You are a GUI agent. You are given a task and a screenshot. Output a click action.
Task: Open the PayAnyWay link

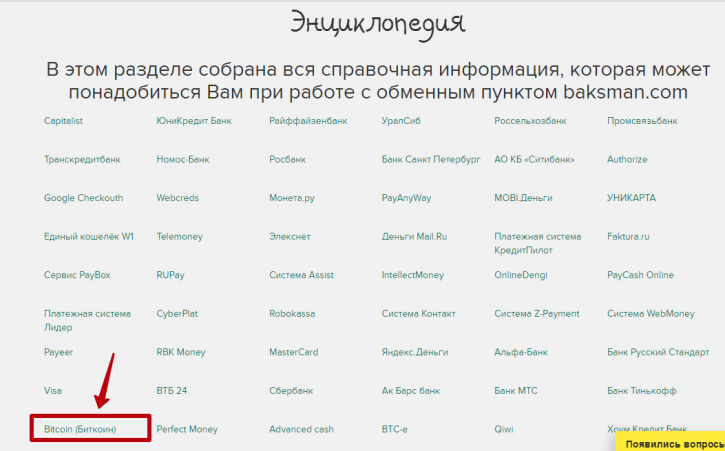[406, 198]
